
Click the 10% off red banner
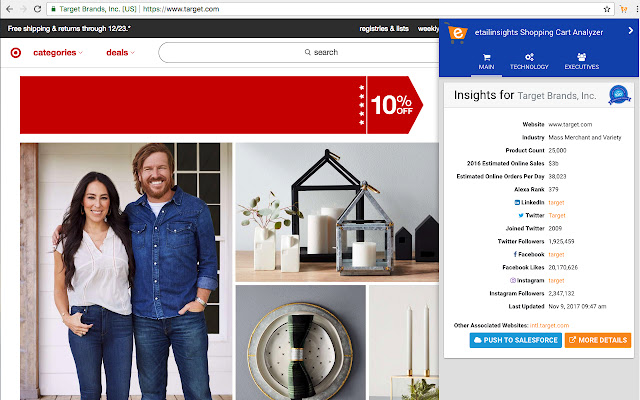[221, 105]
